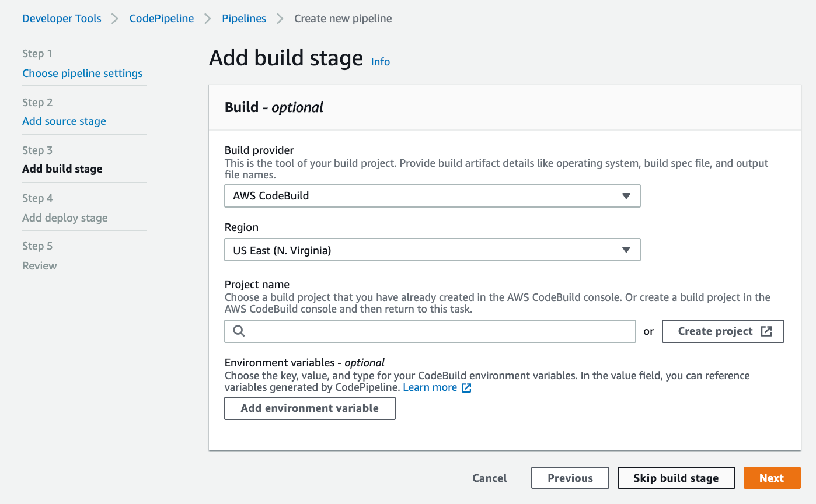Viewport: 816px width, 504px height.
Task: Return to Choose pipeline settings step
Action: (82, 73)
